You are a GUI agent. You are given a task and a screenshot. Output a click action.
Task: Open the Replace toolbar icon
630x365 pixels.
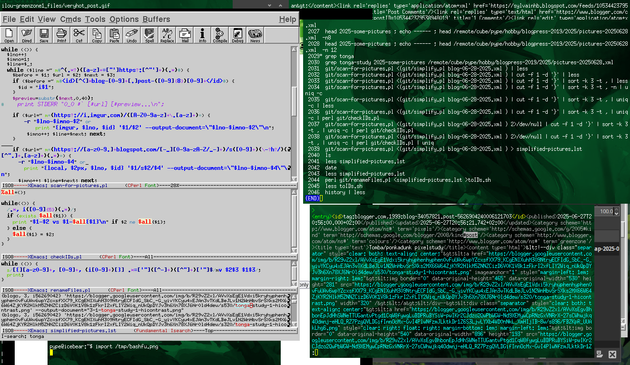click(167, 35)
